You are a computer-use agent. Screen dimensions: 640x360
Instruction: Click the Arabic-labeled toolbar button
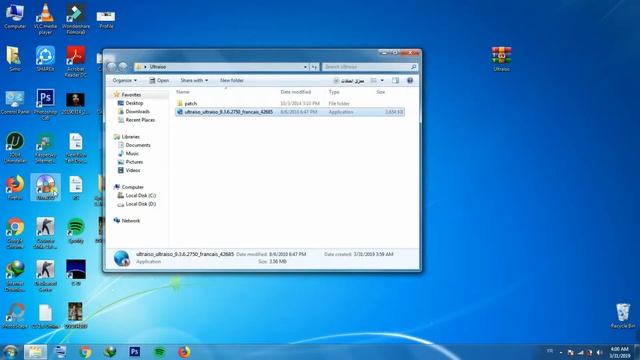[349, 81]
